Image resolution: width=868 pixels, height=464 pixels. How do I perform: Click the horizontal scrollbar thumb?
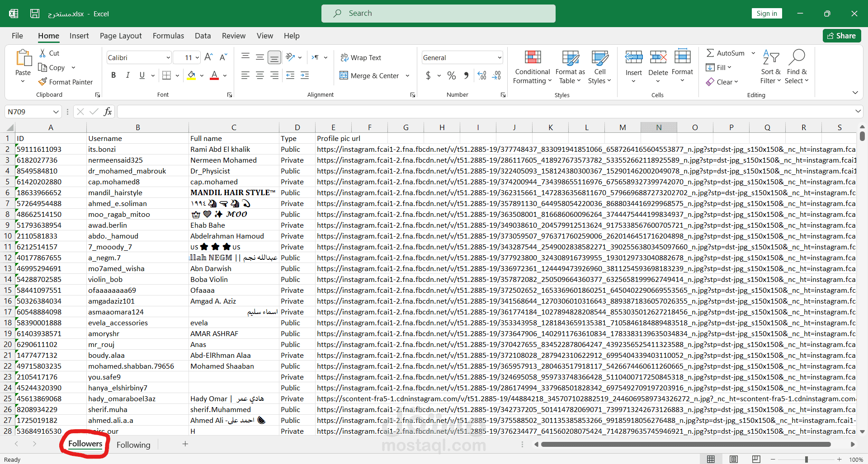coord(686,444)
